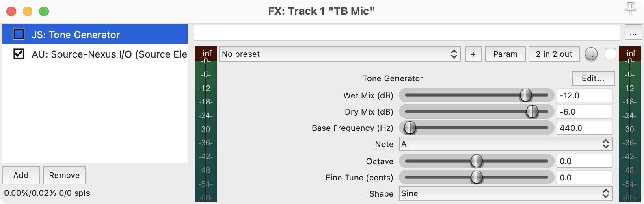
Task: Select JS: Tone Generator list entry
Action: (76, 35)
